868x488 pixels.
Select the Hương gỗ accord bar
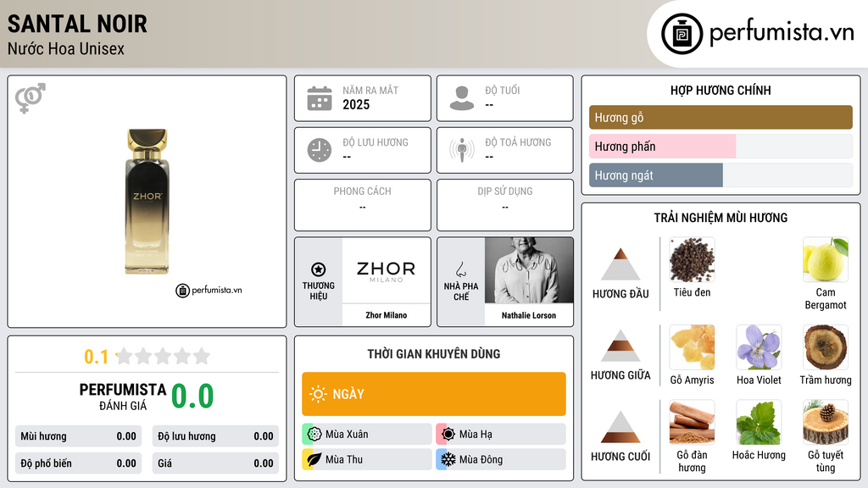pos(721,117)
